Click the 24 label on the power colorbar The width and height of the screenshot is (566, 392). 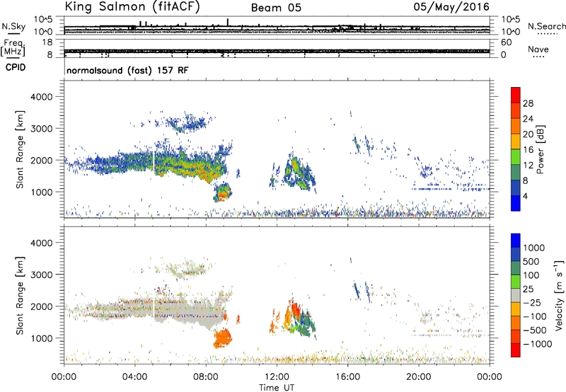coord(528,119)
